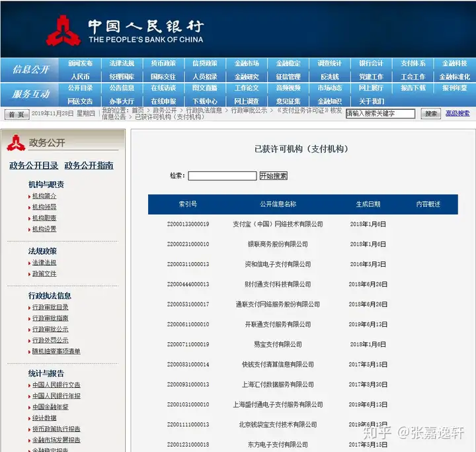Screen dimensions: 476x452
Task: Go to 调查统计 in the navigation
Action: tap(330, 64)
